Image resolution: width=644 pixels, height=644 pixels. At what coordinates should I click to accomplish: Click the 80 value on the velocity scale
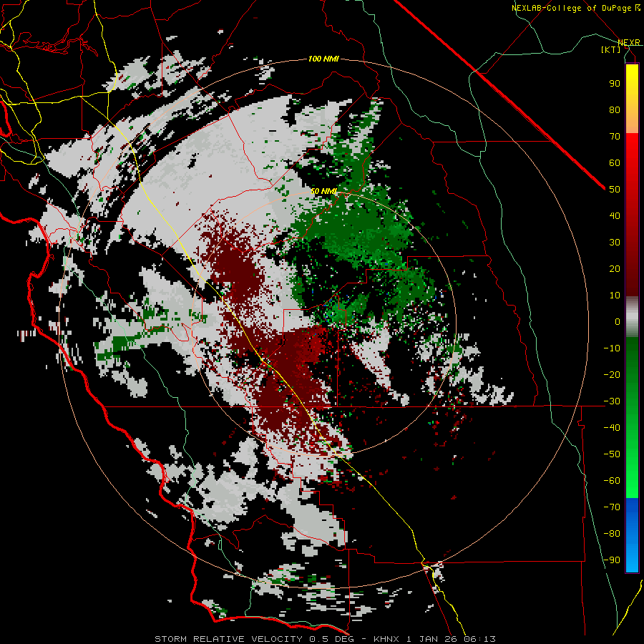click(615, 110)
